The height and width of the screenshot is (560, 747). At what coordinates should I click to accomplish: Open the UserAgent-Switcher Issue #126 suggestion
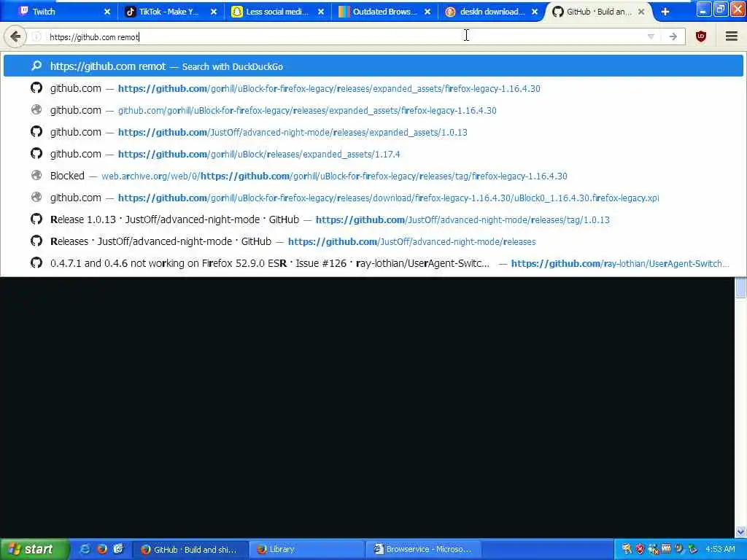(373, 263)
